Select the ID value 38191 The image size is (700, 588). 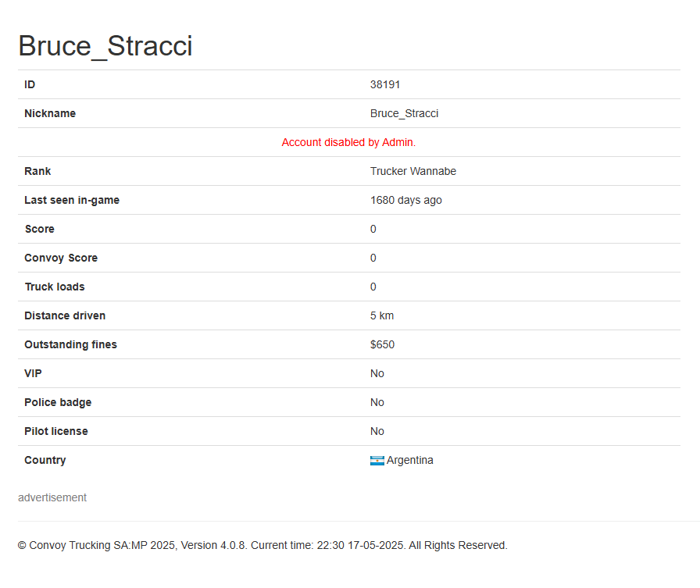pyautogui.click(x=385, y=85)
